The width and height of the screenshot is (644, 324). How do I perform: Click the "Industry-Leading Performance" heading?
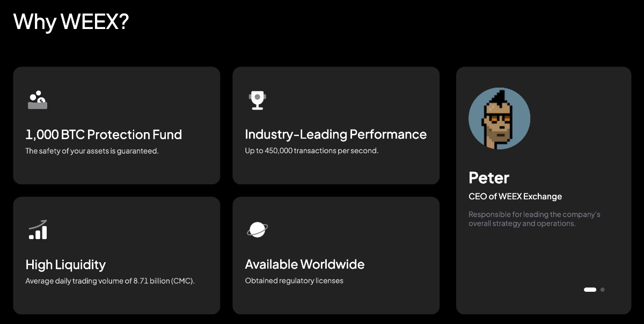(x=336, y=134)
